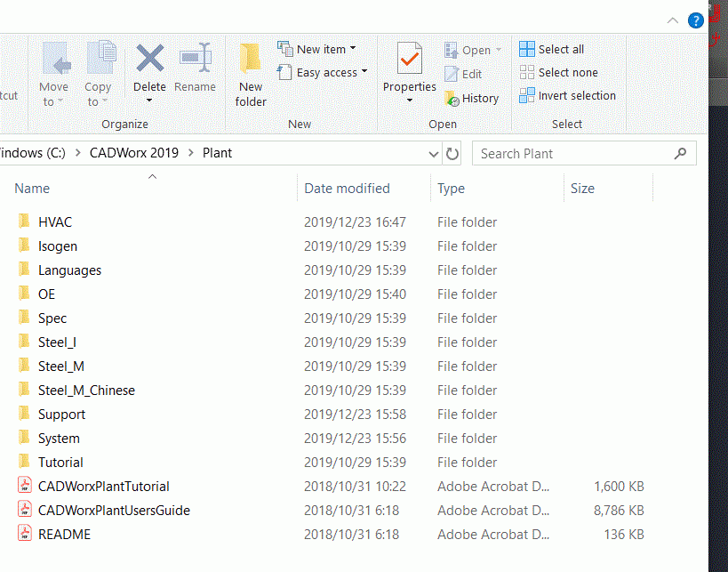The image size is (728, 572).
Task: Select the README file name
Action: pos(64,535)
